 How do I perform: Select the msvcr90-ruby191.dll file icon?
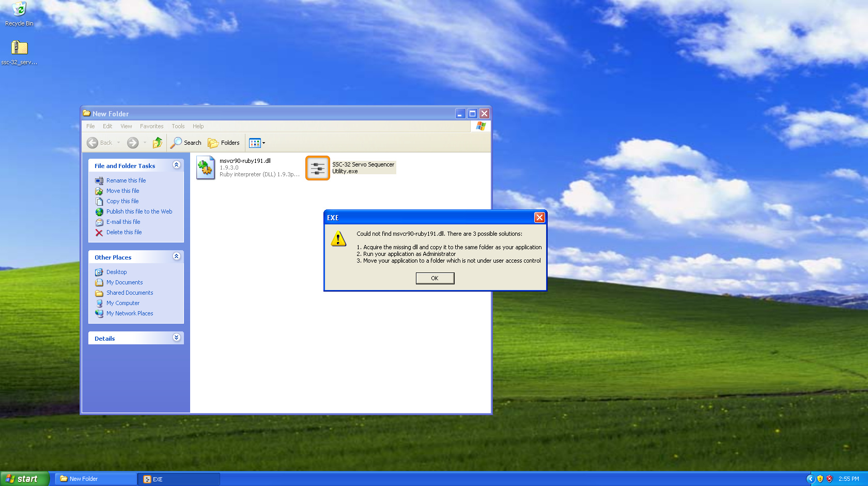(x=205, y=168)
